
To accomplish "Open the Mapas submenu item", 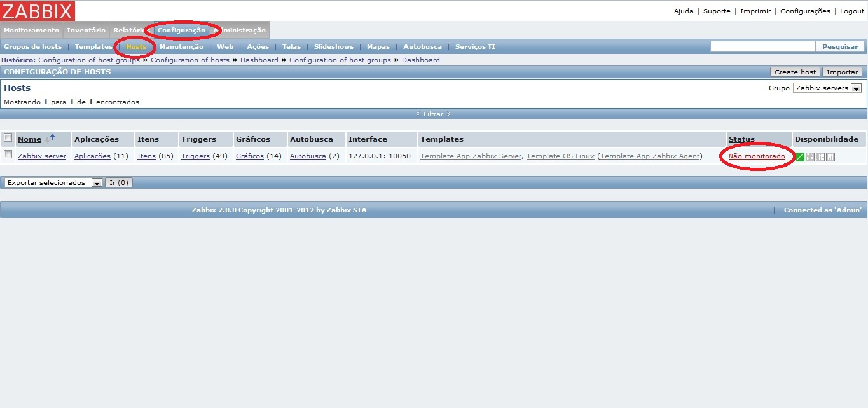I will tap(378, 47).
